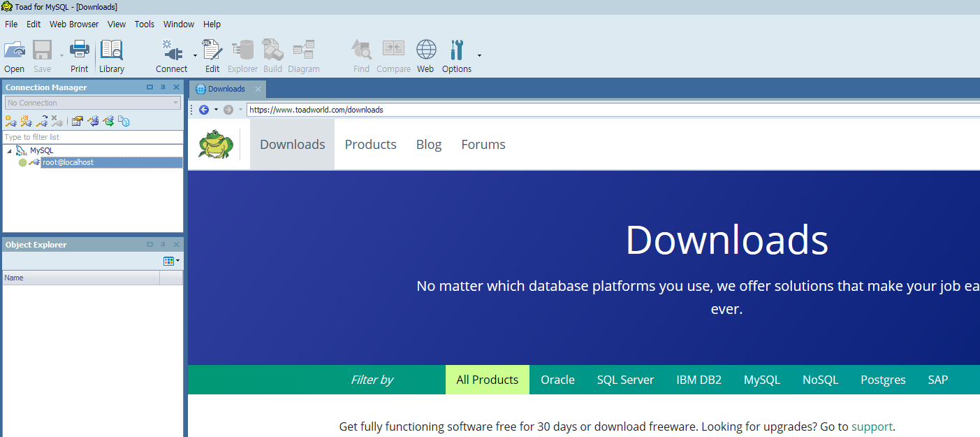The image size is (980, 437).
Task: Open the Edit menu
Action: [x=34, y=24]
